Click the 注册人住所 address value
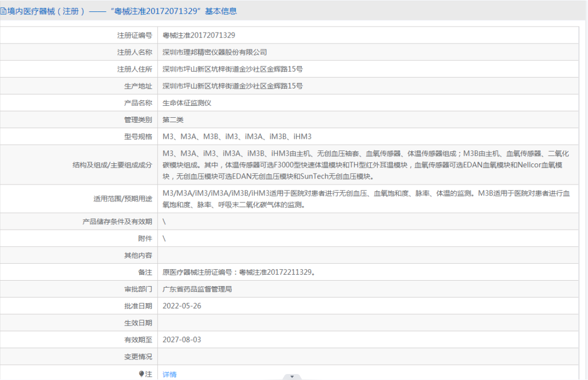 coord(232,69)
